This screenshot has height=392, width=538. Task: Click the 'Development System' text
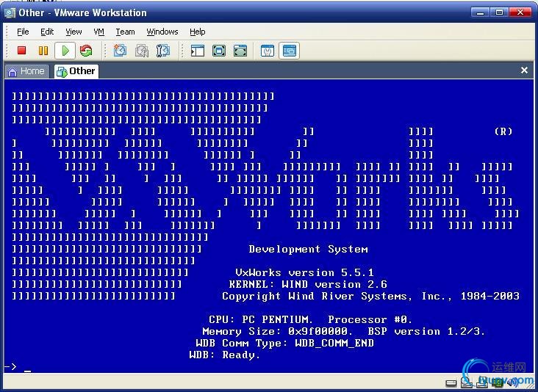click(308, 249)
